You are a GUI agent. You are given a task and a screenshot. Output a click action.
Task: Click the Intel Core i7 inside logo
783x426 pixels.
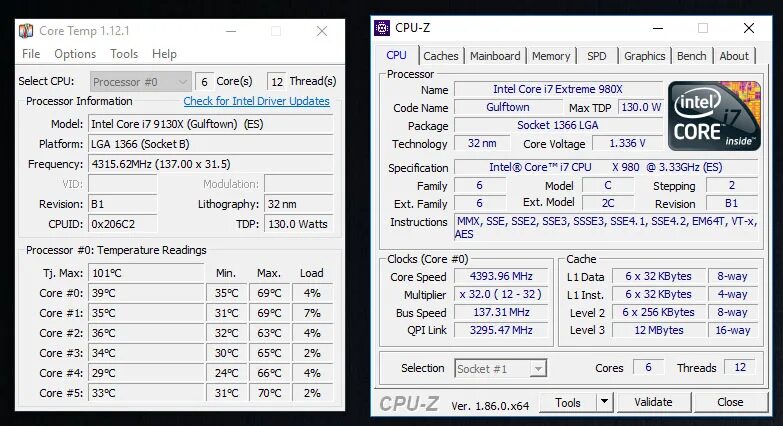714,116
